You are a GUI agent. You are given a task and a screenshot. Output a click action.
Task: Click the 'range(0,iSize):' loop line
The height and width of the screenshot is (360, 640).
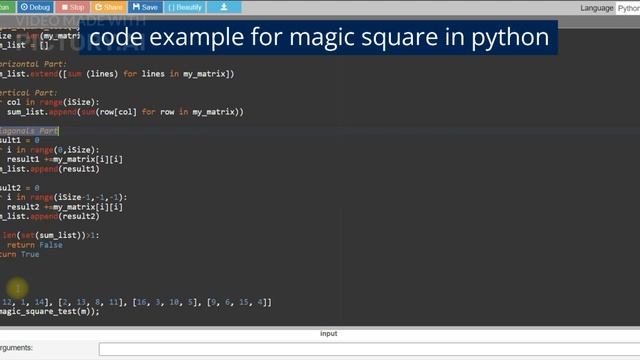(x=49, y=150)
